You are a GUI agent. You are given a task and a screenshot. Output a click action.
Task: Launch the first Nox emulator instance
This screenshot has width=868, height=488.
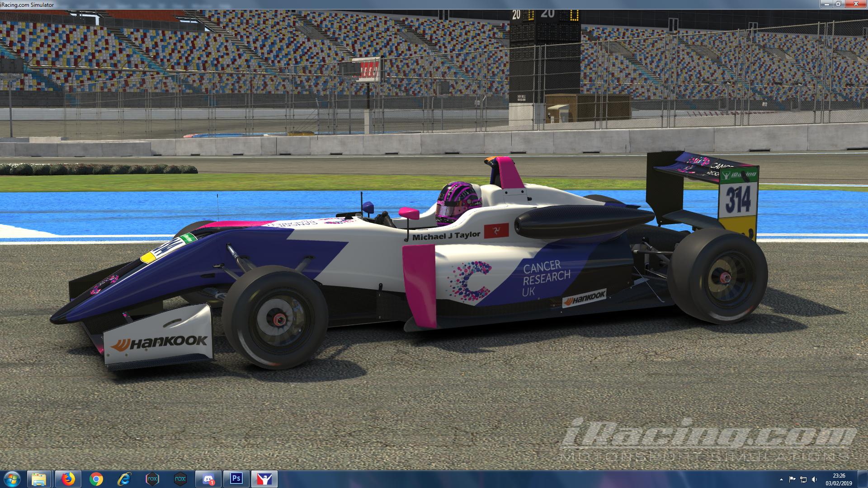coord(153,480)
